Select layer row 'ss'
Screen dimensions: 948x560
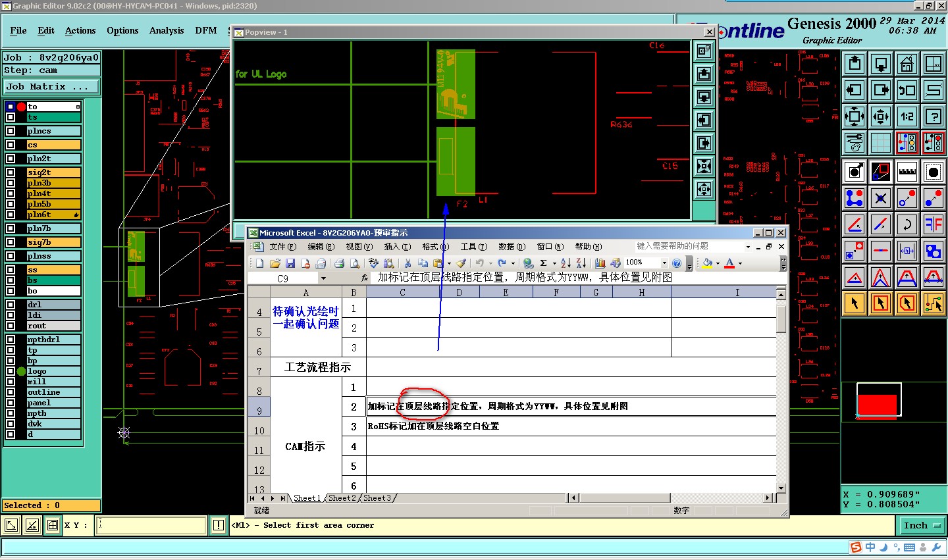53,270
